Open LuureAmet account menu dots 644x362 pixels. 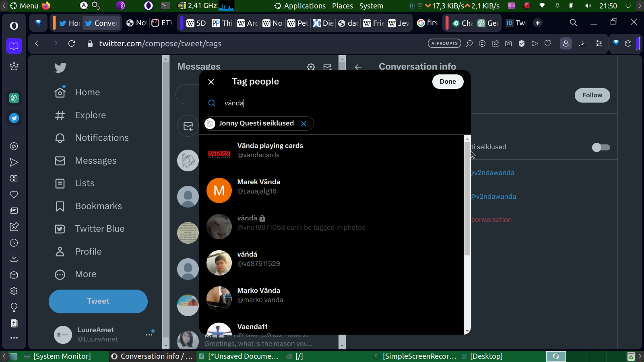149,334
